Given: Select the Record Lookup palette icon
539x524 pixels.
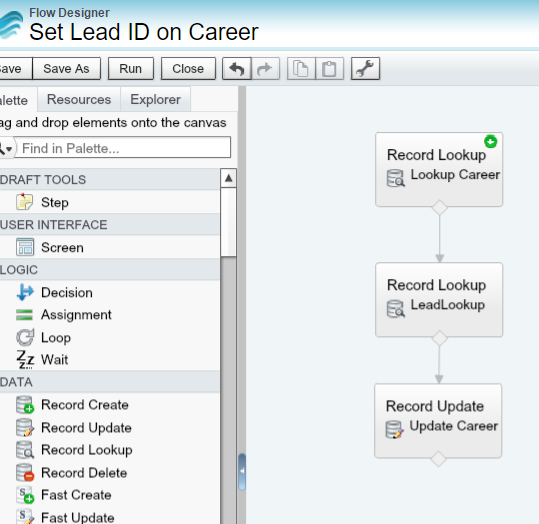Looking at the screenshot, I should click(x=25, y=450).
